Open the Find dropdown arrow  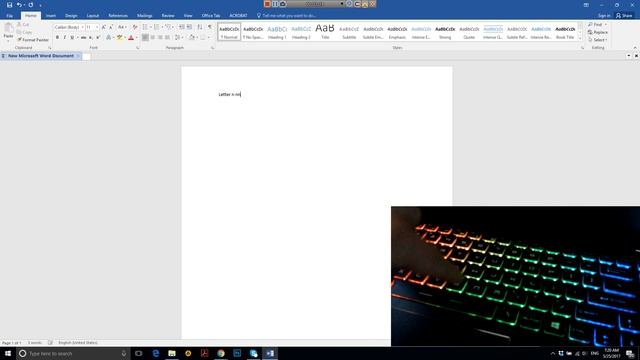[x=606, y=24]
